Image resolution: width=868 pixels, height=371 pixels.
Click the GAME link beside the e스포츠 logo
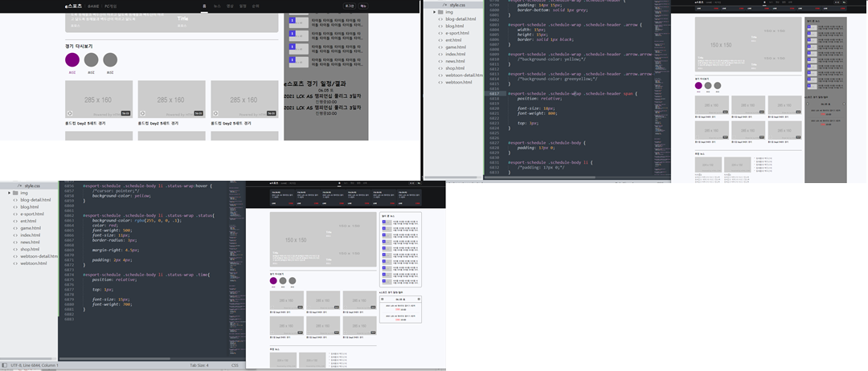pos(92,6)
